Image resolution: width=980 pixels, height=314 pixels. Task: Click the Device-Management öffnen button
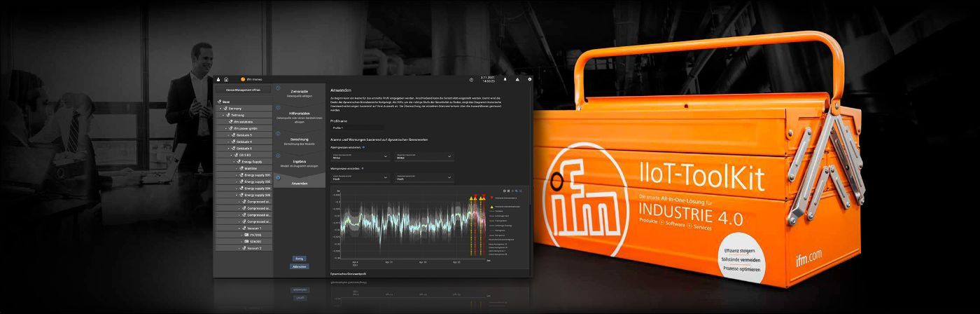243,90
